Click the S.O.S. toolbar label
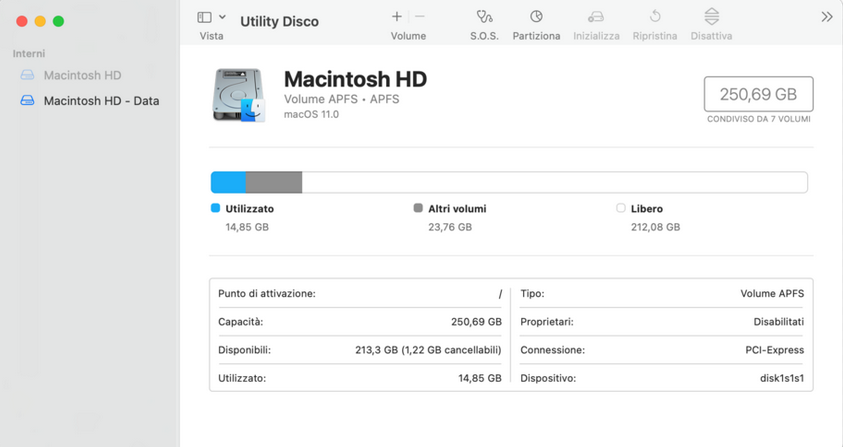 (x=484, y=36)
